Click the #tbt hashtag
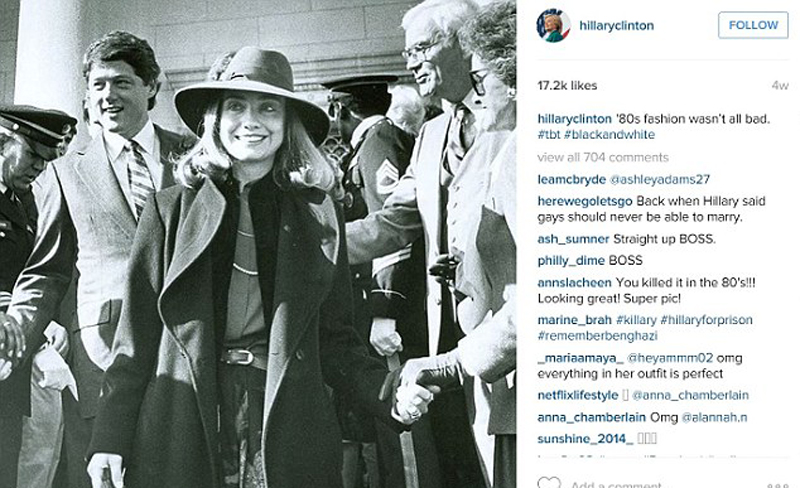 [x=548, y=135]
